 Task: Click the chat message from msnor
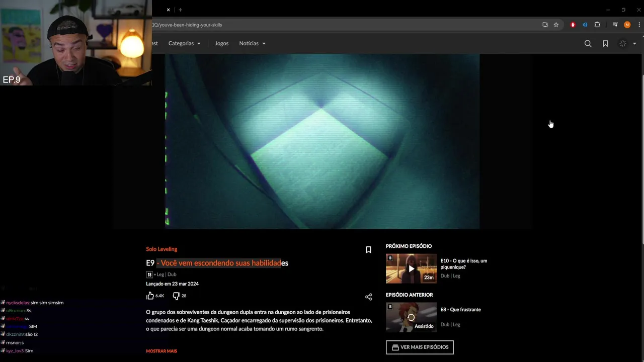click(12, 343)
